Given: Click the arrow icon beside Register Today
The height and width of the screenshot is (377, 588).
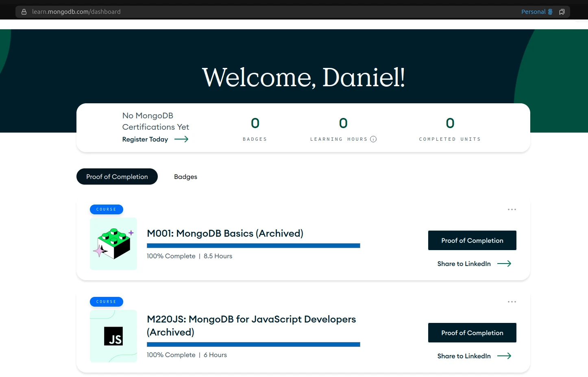Looking at the screenshot, I should pos(182,139).
